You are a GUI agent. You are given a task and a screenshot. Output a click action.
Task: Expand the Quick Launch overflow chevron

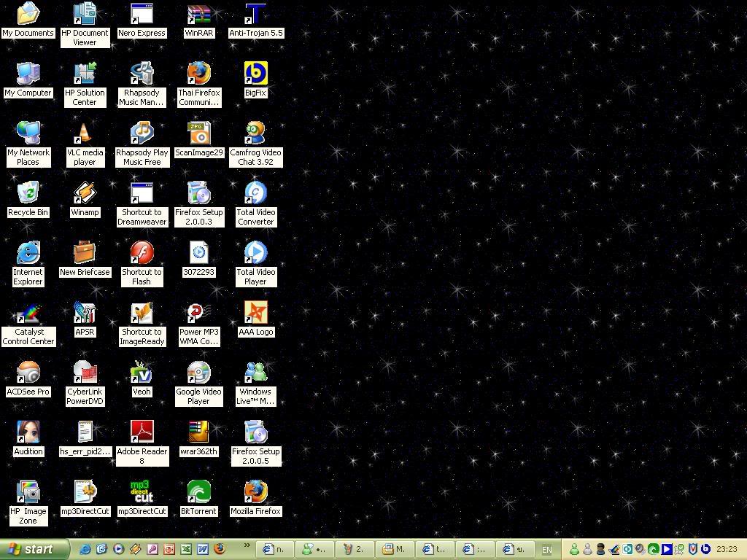click(x=247, y=545)
